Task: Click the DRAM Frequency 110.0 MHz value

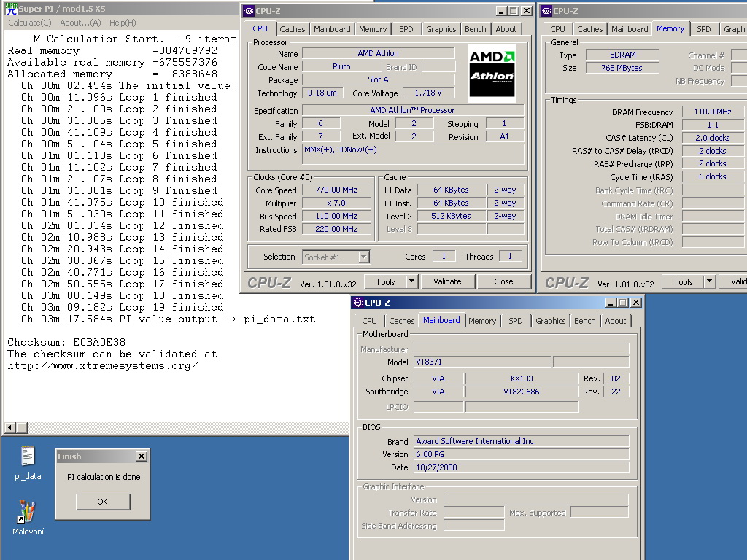Action: coord(713,112)
